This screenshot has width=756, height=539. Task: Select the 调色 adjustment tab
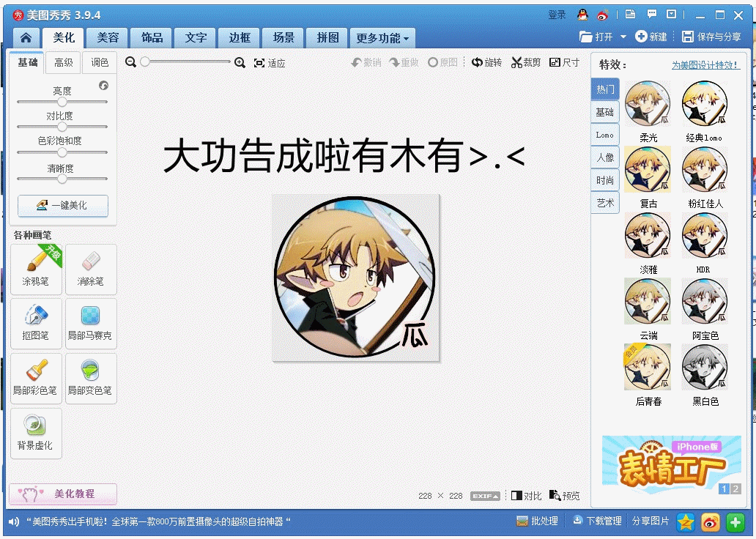[100, 63]
